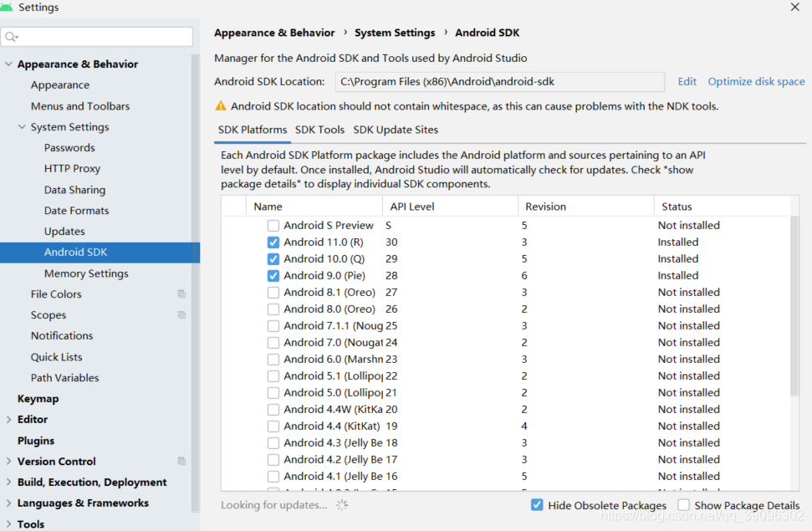The height and width of the screenshot is (531, 812).
Task: Click the SDK platforms table vertical scrollbar
Action: 794,307
